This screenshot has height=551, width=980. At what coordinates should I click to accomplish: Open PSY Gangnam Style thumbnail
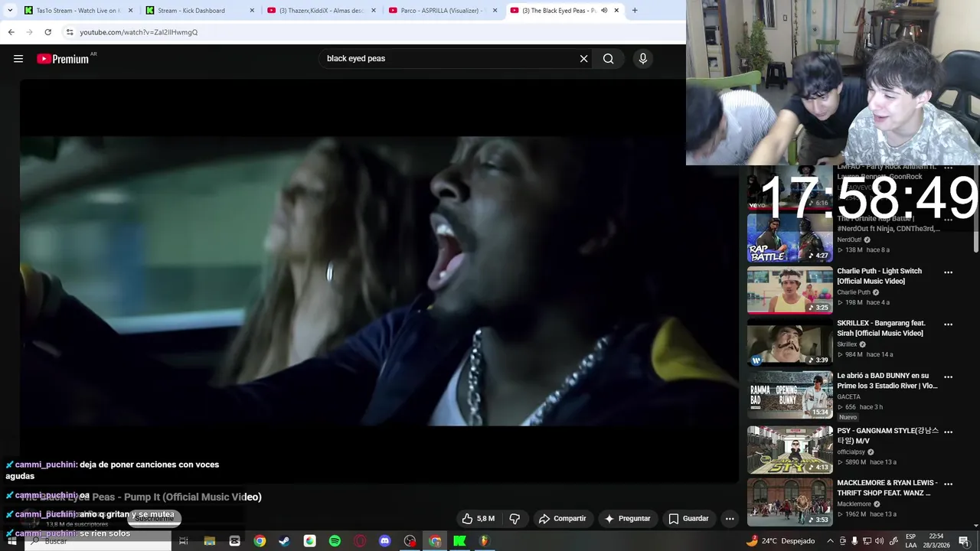[789, 450]
